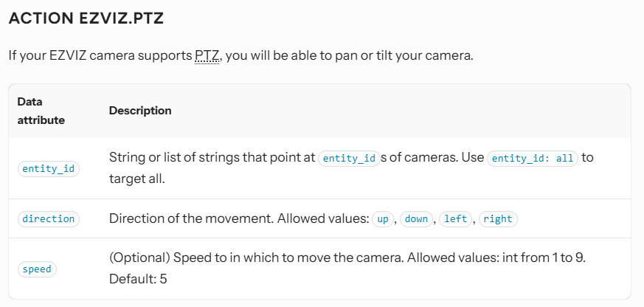Click the 'int from 1 to 9' text
644x307 pixels.
(x=544, y=259)
